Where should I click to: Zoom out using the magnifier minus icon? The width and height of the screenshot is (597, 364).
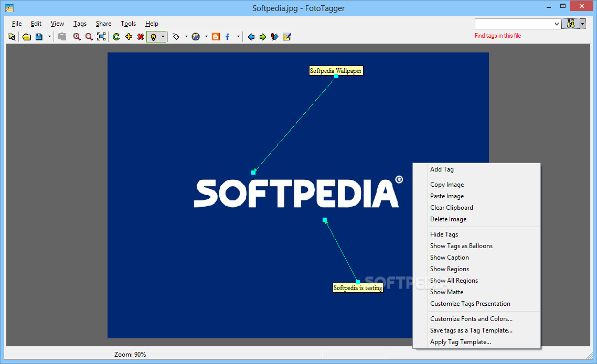89,37
